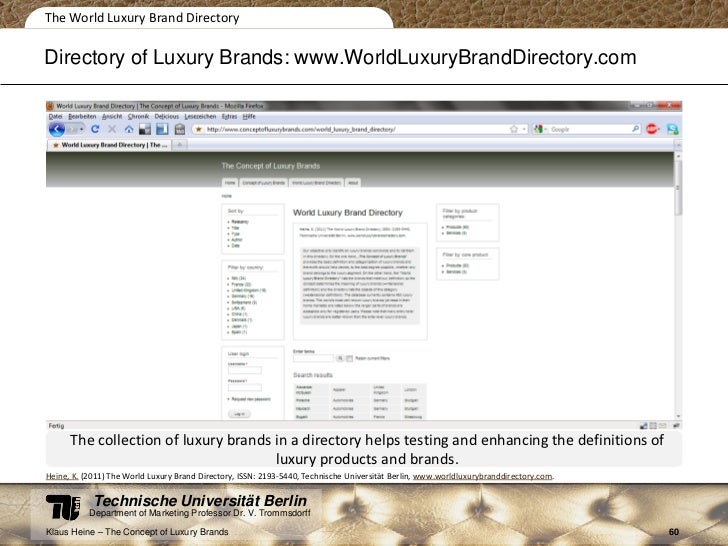The height and width of the screenshot is (546, 728).
Task: Click the Fertig status bar text
Action: [x=56, y=426]
